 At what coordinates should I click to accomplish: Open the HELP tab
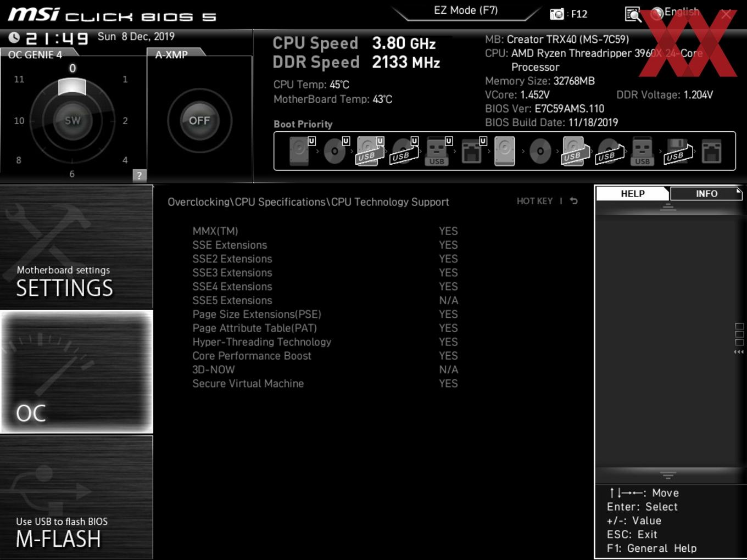click(x=633, y=193)
